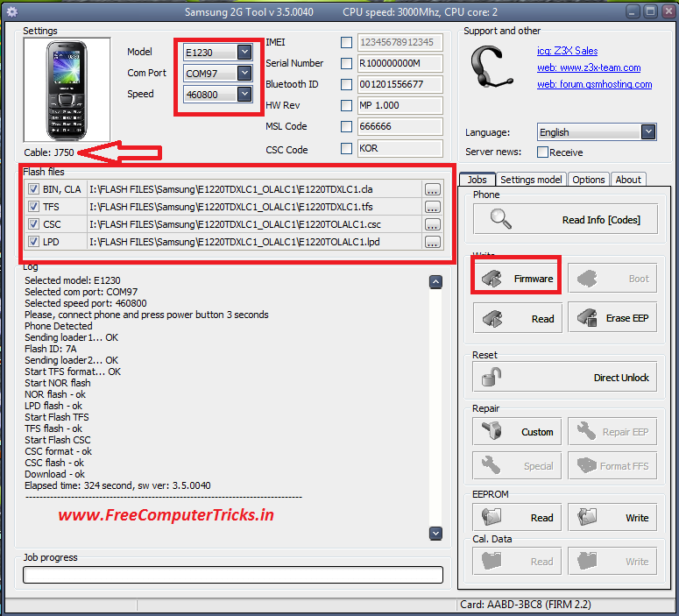Image resolution: width=679 pixels, height=616 pixels.
Task: Open the Speed dropdown showing 460800
Action: coord(218,94)
